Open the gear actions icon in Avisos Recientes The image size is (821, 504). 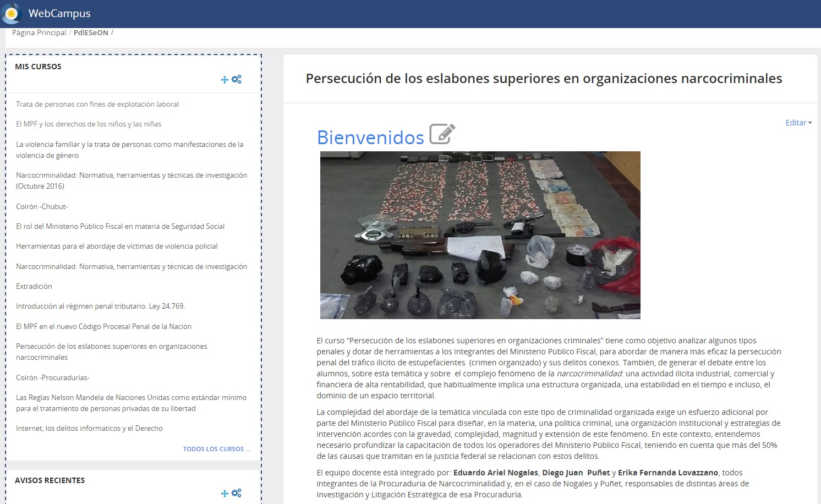point(237,493)
